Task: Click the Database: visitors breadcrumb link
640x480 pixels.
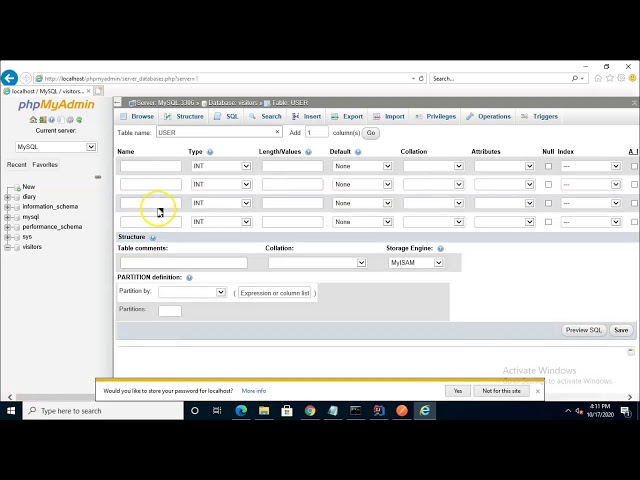Action: click(x=233, y=103)
